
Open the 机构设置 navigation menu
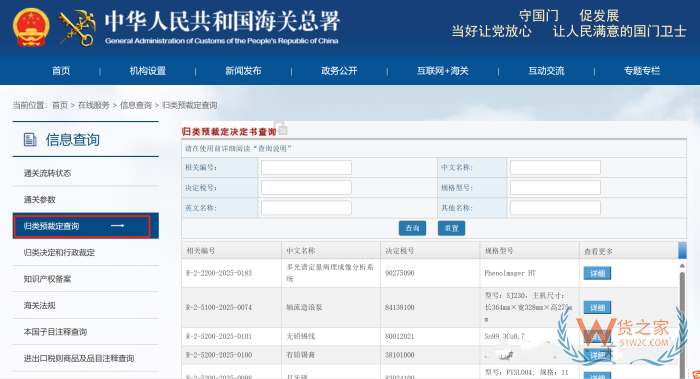click(x=148, y=71)
